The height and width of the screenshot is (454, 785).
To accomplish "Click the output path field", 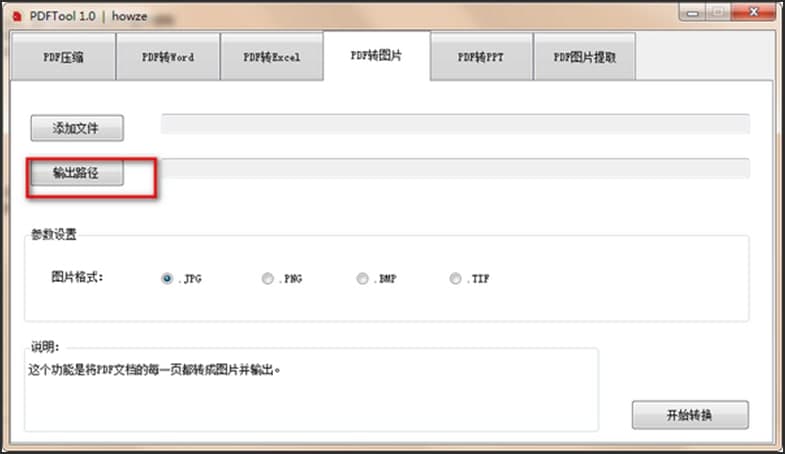I will coord(455,168).
